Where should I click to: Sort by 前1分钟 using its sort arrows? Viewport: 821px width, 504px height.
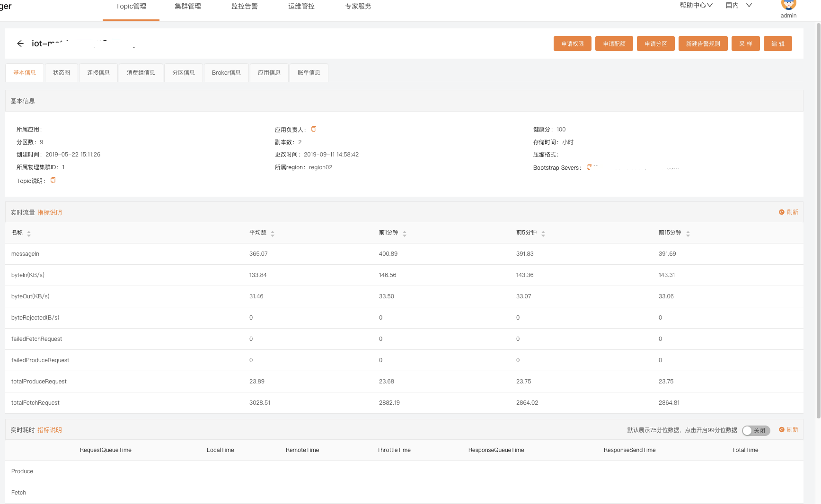coord(405,233)
